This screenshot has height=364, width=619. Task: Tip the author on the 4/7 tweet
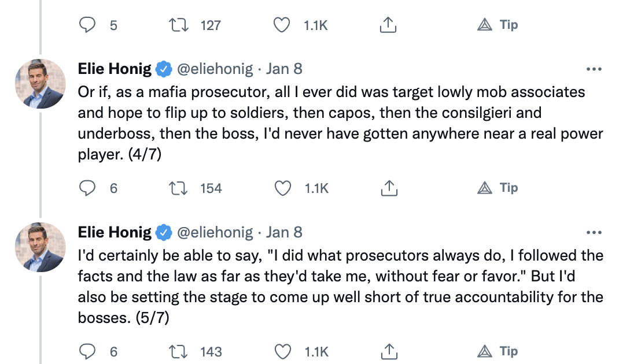(x=498, y=188)
